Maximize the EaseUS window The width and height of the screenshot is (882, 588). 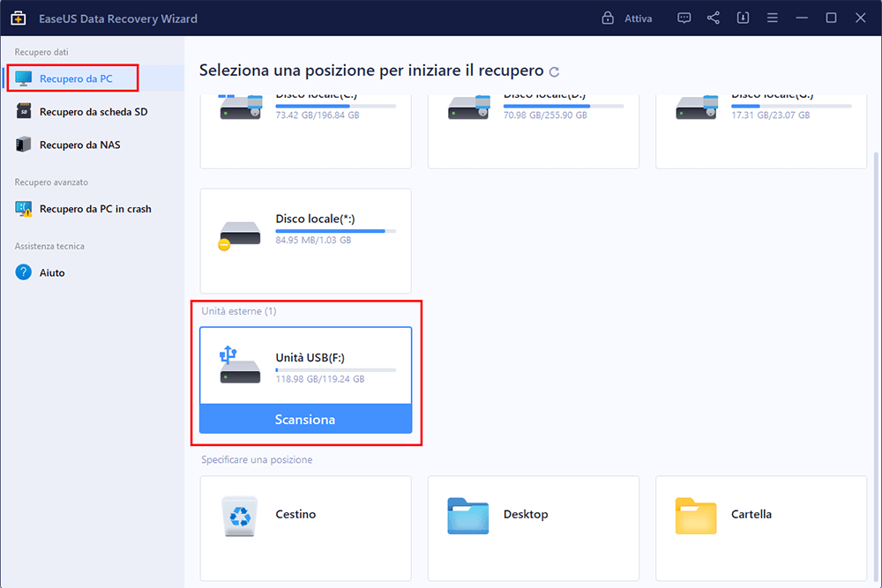pos(831,18)
